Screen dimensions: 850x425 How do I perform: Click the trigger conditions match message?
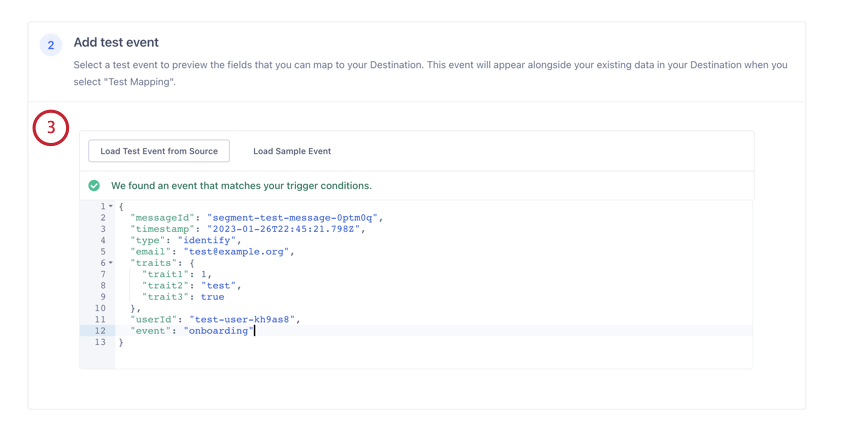click(x=241, y=186)
